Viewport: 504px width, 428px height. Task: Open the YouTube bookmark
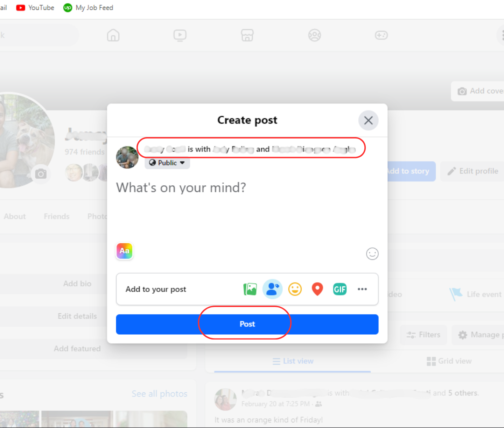tap(35, 8)
